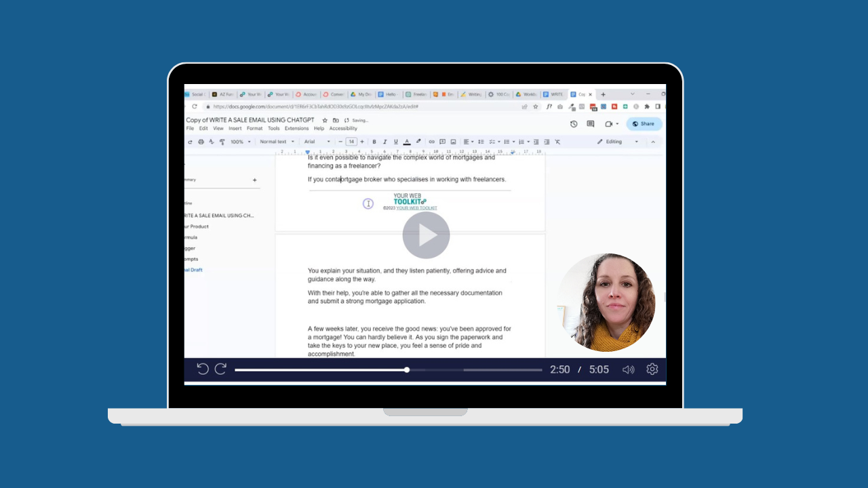Screen dimensions: 868x488
Task: Open the highlight color pen
Action: coord(418,142)
